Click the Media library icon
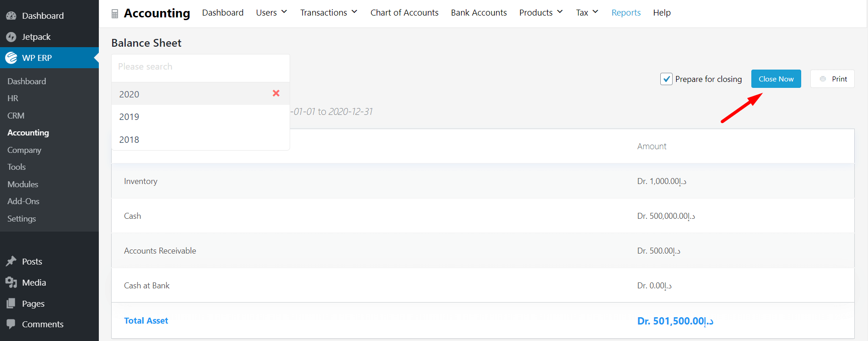The height and width of the screenshot is (341, 868). (x=11, y=282)
